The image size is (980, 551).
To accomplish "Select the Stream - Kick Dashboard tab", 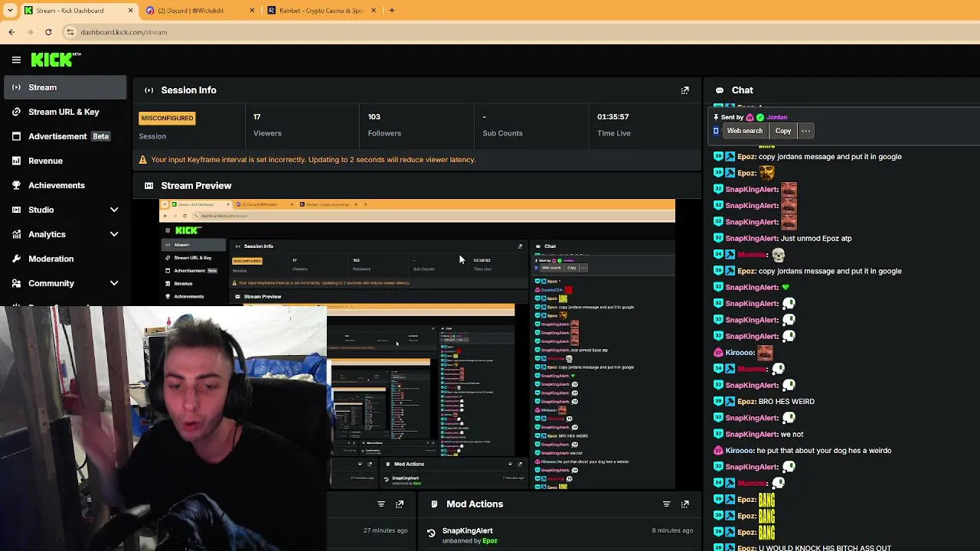I will tap(79, 11).
